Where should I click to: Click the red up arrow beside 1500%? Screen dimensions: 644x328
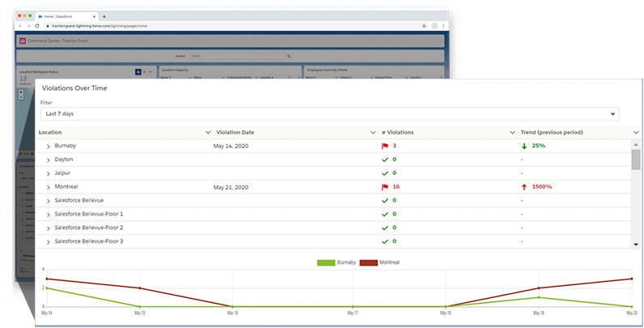(x=524, y=187)
